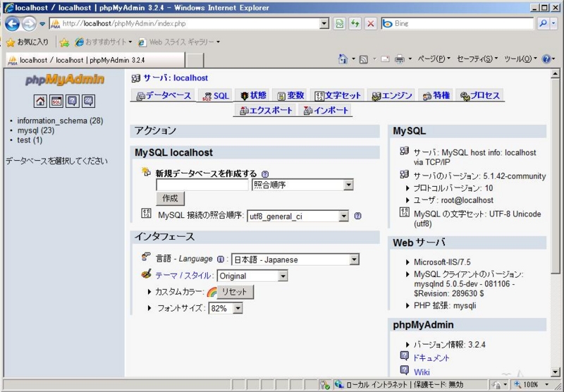Click the browser address bar URL field
564x392 pixels.
(189, 24)
